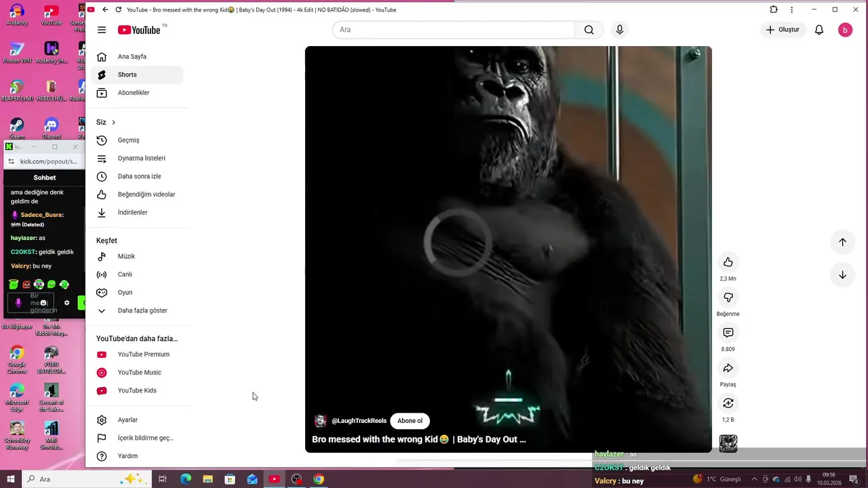Open the account avatar menu
This screenshot has height=488, width=868.
click(845, 30)
